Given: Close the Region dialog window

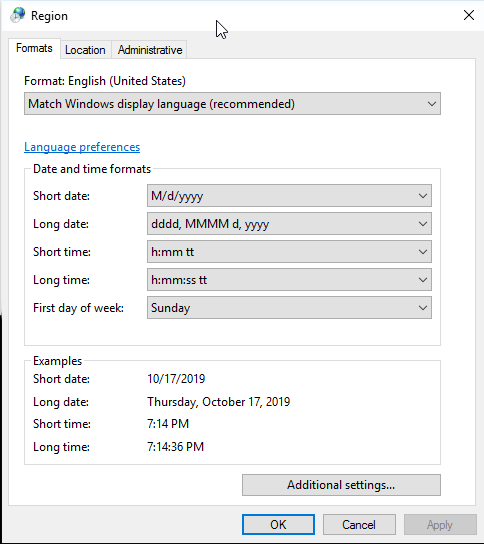Looking at the screenshot, I should tap(469, 15).
